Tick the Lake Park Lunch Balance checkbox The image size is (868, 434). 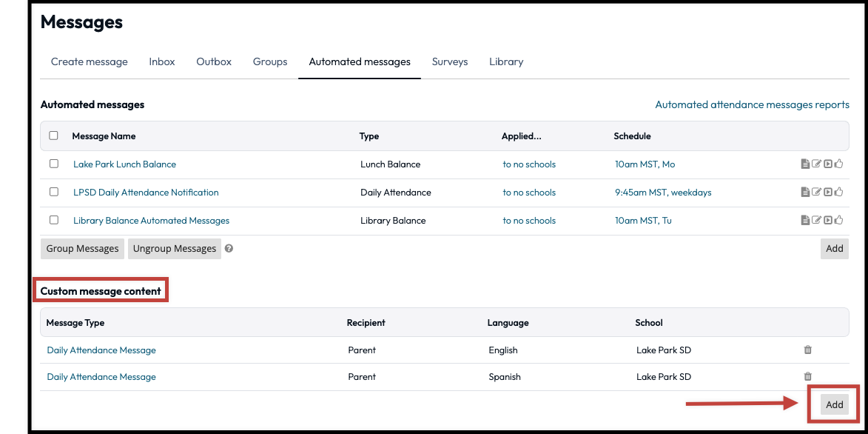click(x=53, y=164)
